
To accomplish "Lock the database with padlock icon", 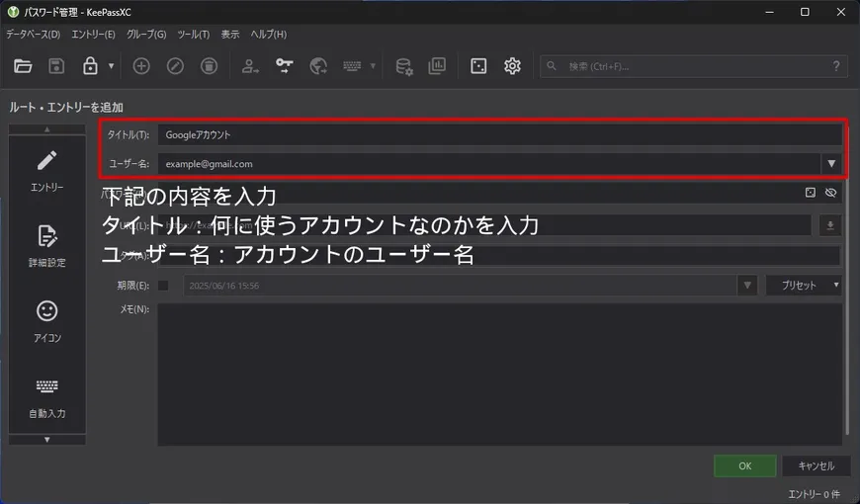I will (x=90, y=66).
